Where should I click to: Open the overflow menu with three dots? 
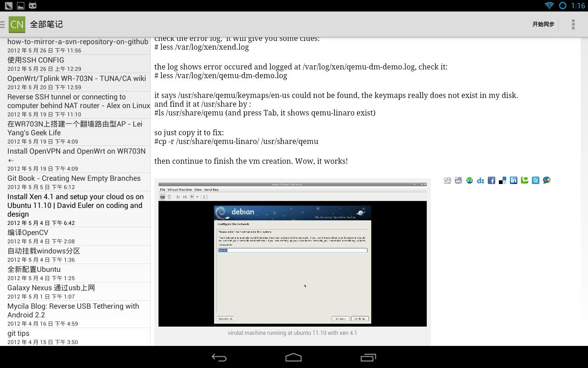573,24
